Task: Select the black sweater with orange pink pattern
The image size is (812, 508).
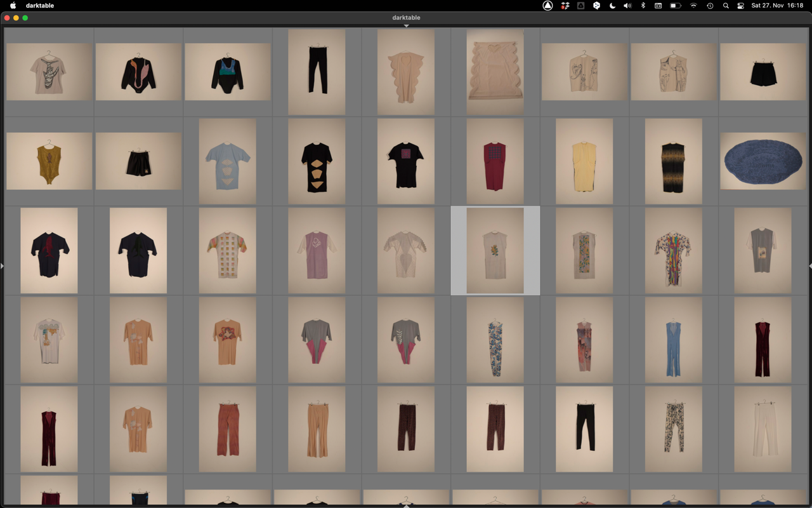Action: coord(138,72)
